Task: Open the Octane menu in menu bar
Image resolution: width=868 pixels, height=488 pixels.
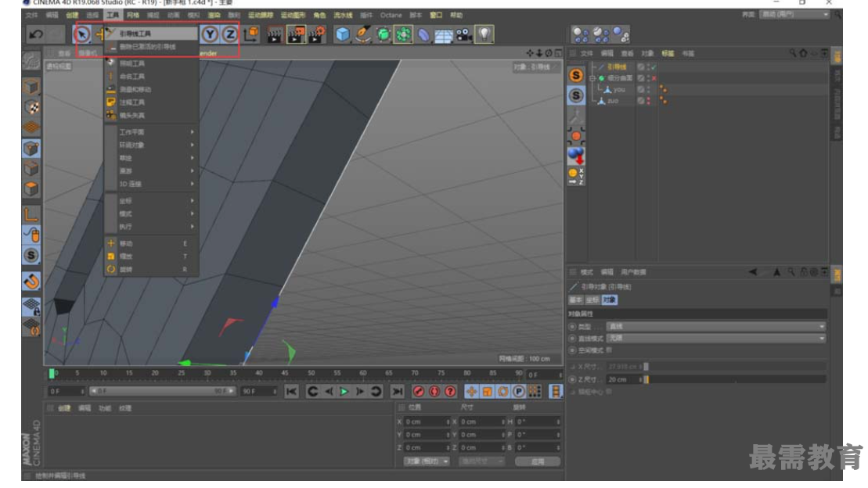Action: point(391,15)
